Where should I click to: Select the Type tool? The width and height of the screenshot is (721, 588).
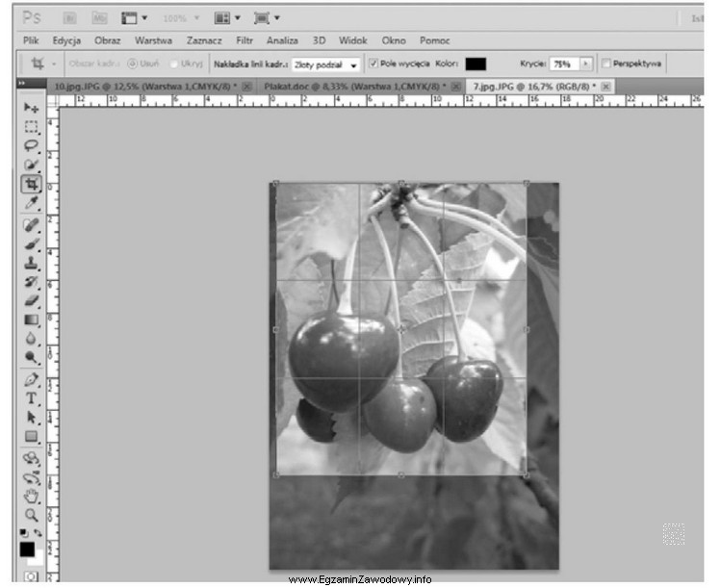point(31,397)
